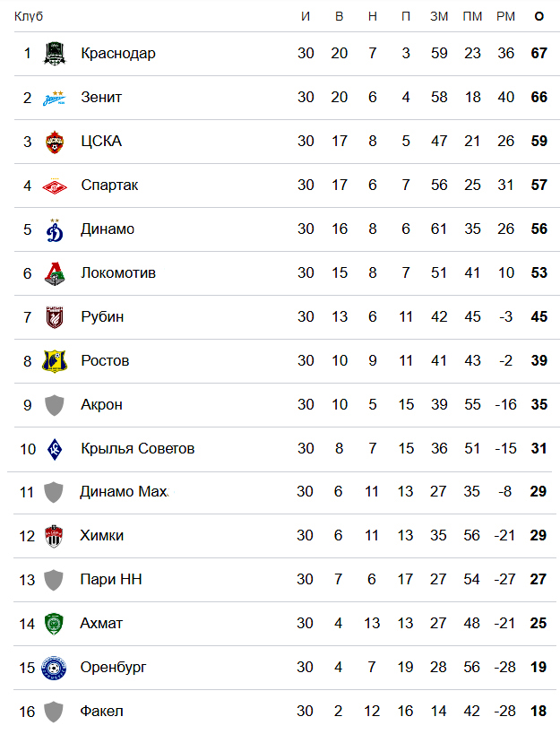Click the Ростов yellow-blue crest
The image size is (560, 734).
tap(55, 361)
